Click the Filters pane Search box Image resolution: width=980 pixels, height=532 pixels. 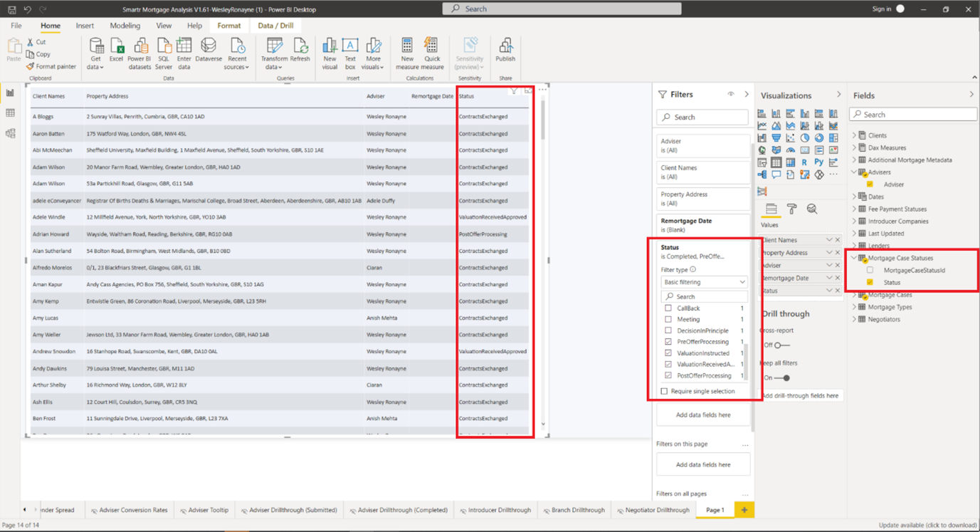(702, 117)
